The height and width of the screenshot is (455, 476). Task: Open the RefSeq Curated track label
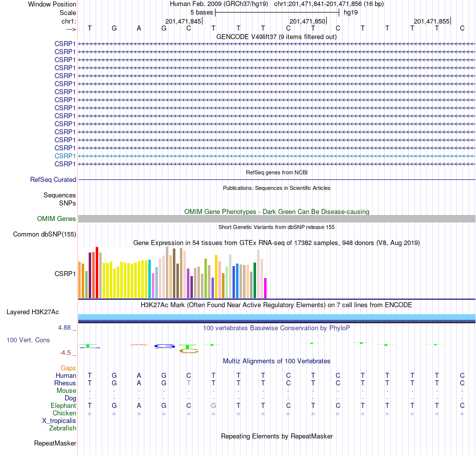click(x=53, y=180)
